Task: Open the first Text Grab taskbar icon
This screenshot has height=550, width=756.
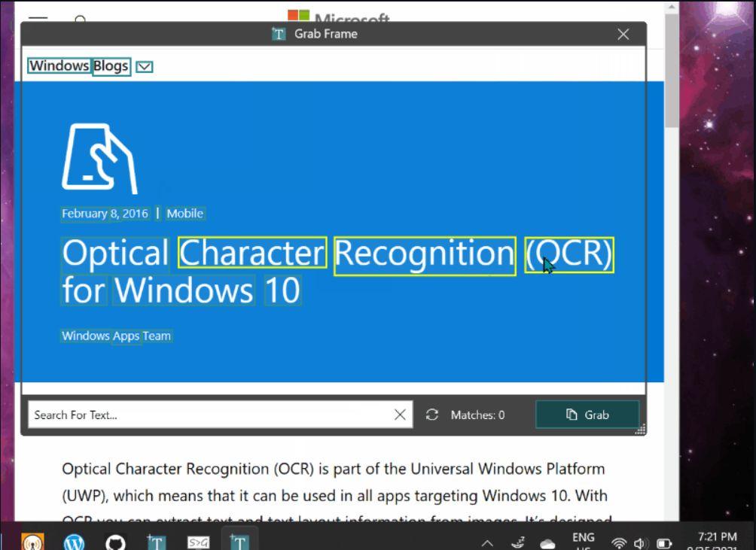Action: click(x=157, y=542)
